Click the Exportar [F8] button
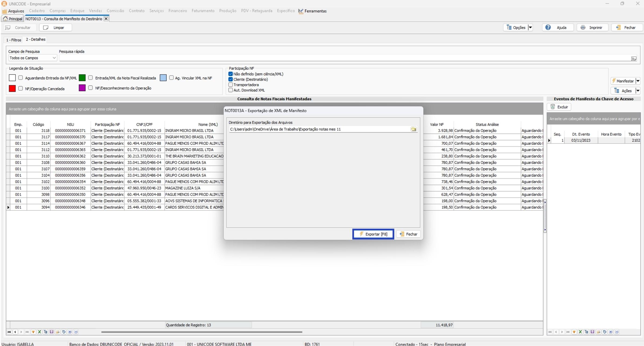Image resolution: width=644 pixels, height=346 pixels. 373,234
